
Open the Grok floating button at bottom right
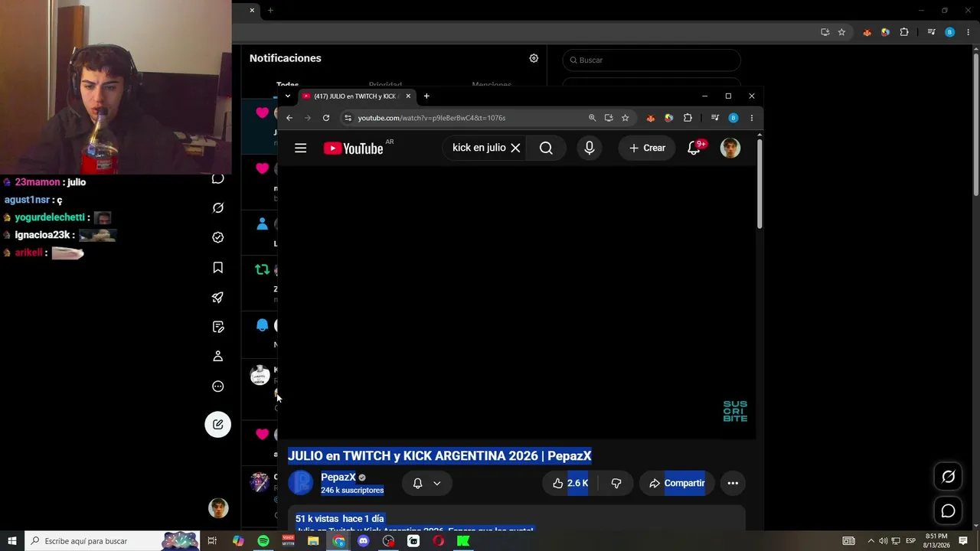pyautogui.click(x=948, y=477)
